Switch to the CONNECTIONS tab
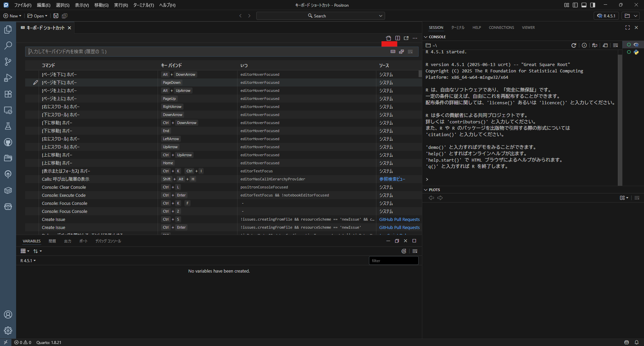The image size is (644, 346). 501,27
